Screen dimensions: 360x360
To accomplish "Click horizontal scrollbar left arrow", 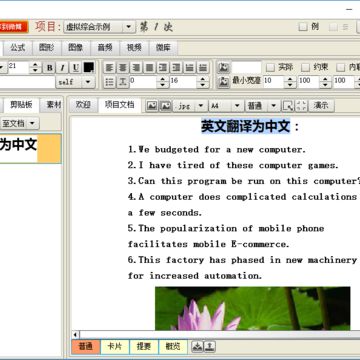I will [76, 335].
